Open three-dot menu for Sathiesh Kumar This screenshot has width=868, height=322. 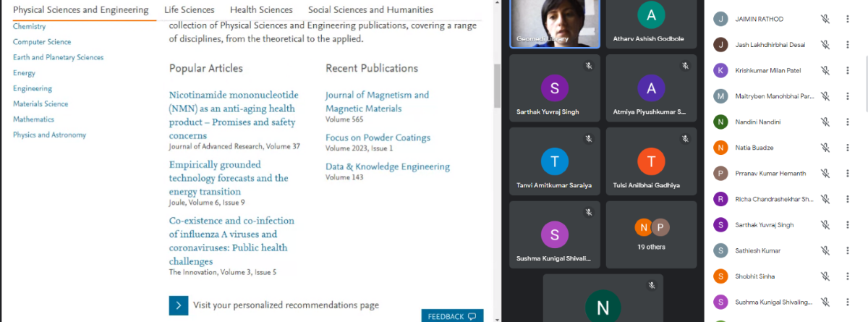(848, 250)
